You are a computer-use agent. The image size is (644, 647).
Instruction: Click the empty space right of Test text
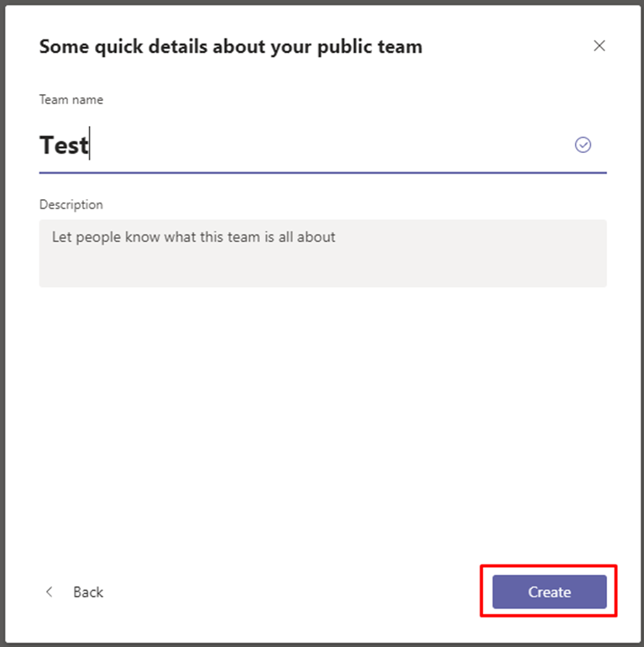[330, 145]
